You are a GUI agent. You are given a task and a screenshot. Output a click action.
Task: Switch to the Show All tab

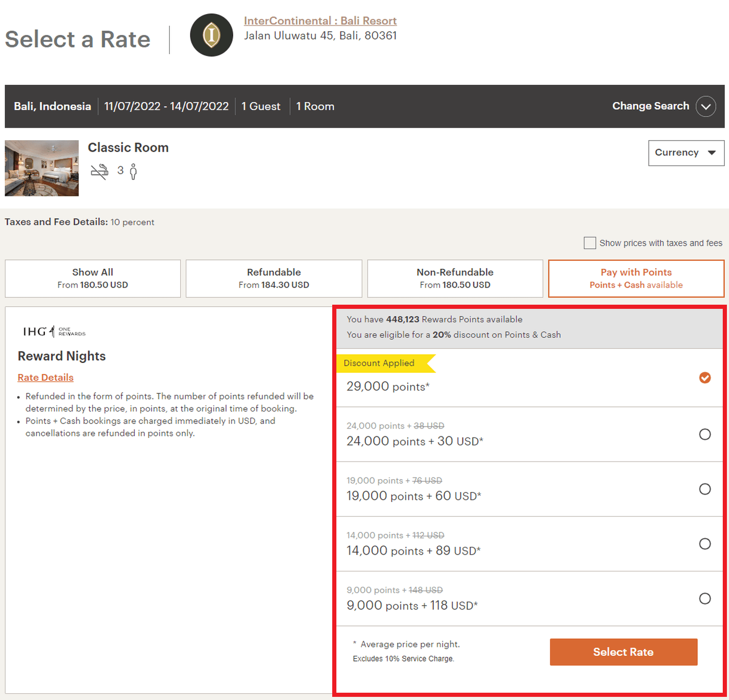point(93,279)
